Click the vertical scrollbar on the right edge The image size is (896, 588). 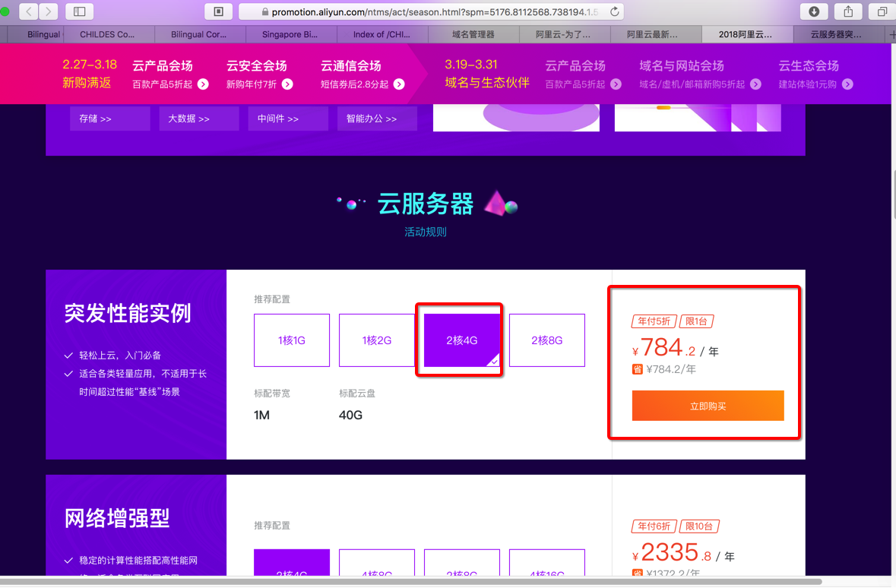point(893,194)
